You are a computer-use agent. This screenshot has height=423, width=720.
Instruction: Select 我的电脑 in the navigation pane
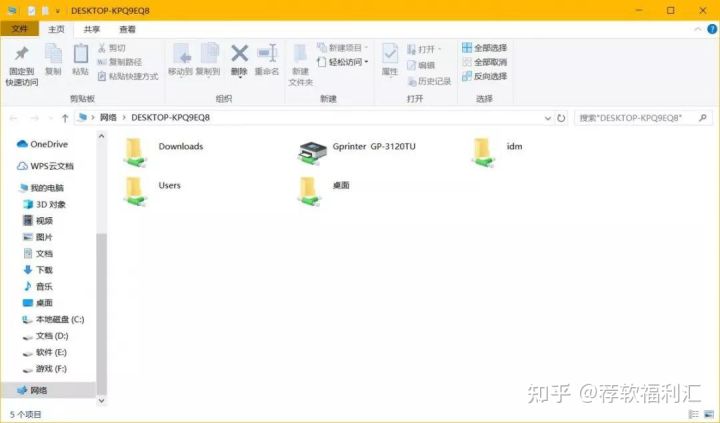click(42, 188)
